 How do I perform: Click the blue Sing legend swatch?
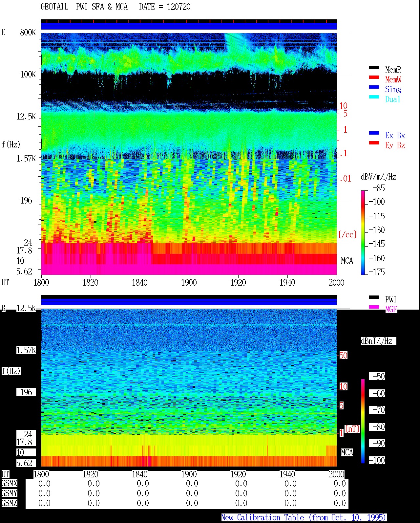point(374,87)
